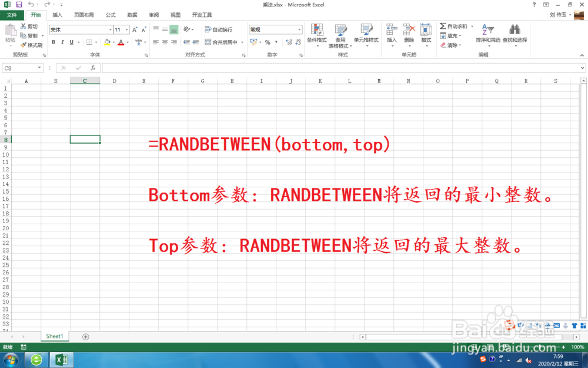The image size is (588, 368).
Task: Switch to the 插入 ribbon tab
Action: pos(56,15)
